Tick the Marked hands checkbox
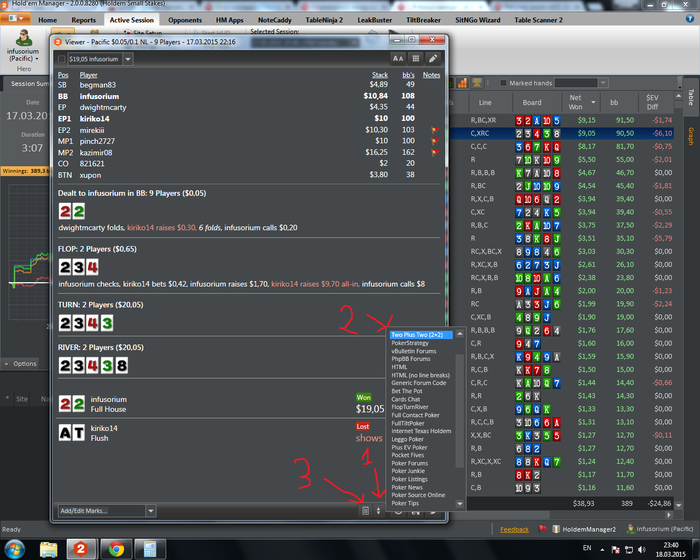The height and width of the screenshot is (560, 700). coord(503,83)
